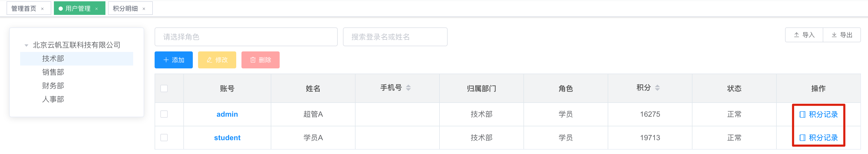Image resolution: width=868 pixels, height=154 pixels.
Task: Click the export download arrow icon
Action: click(834, 35)
